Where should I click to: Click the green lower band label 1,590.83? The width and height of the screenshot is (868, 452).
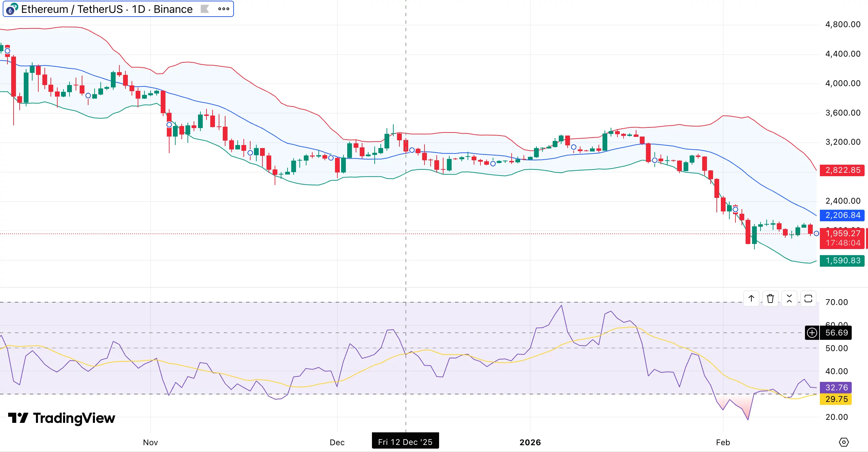tap(842, 261)
